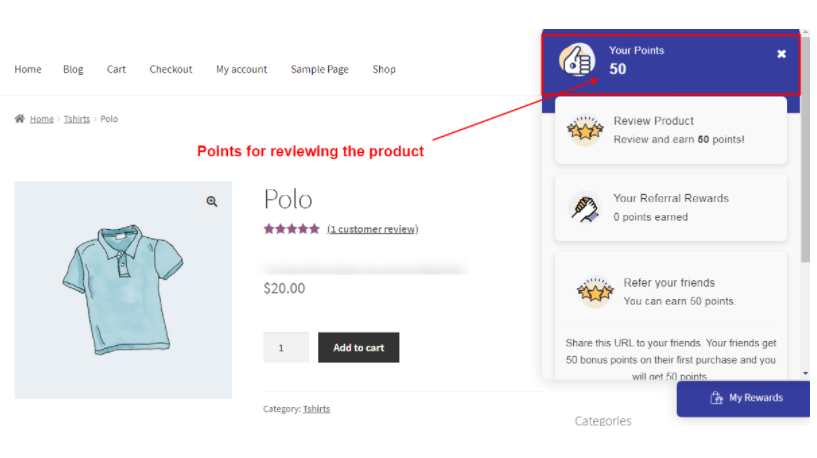Click the home icon in the breadcrumb
817x458 pixels.
[20, 119]
